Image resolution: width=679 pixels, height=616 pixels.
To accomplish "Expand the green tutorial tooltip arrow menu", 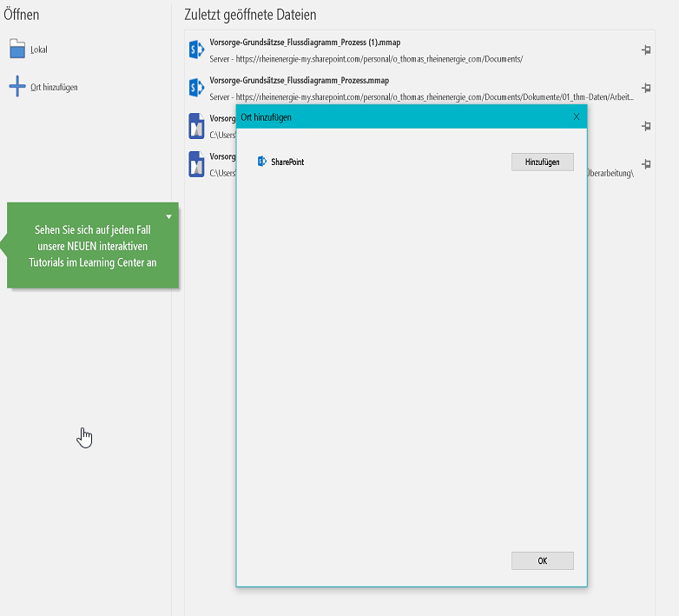I will 169,216.
